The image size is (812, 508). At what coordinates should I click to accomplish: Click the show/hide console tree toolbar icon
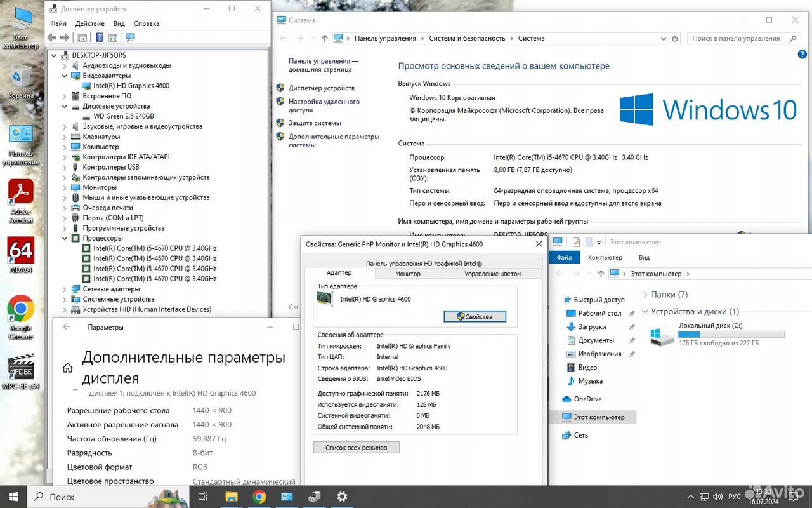pyautogui.click(x=82, y=37)
